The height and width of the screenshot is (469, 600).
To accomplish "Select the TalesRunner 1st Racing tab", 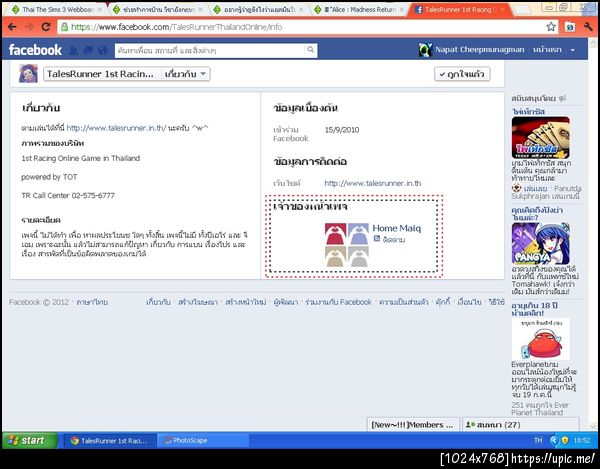I will [460, 10].
